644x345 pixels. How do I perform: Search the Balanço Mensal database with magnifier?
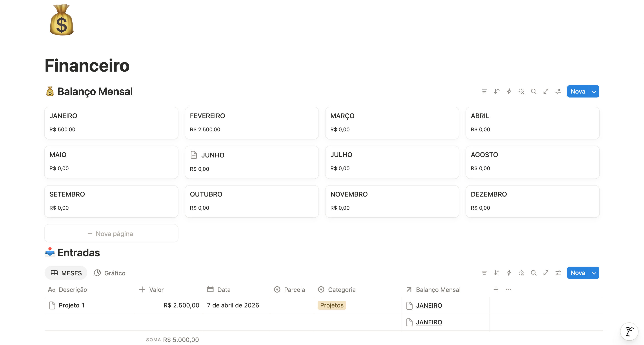point(533,91)
